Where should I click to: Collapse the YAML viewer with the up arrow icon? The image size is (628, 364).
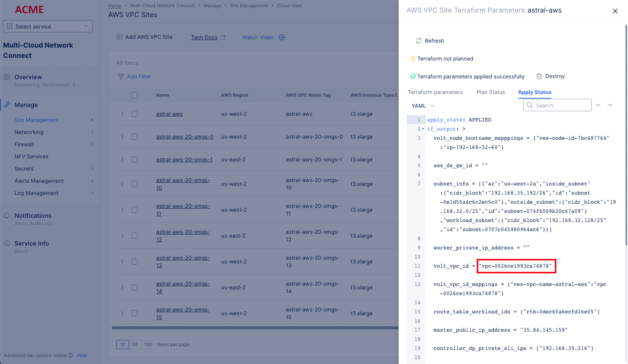pos(610,105)
